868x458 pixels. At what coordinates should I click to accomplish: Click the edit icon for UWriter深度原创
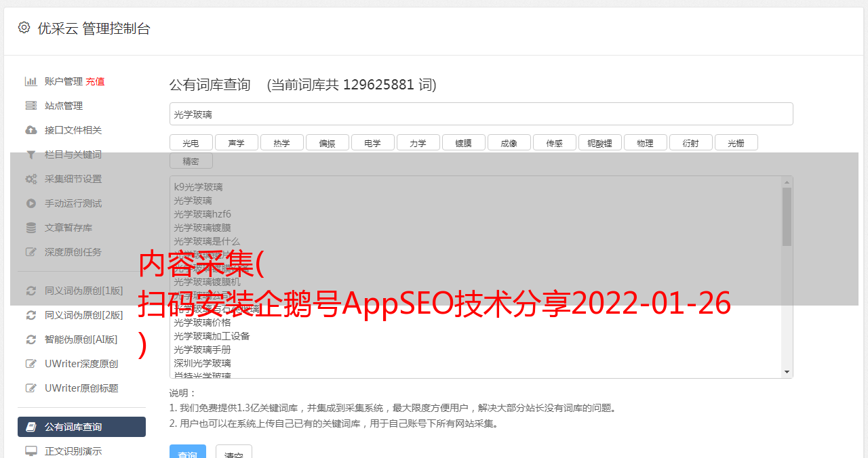coord(31,364)
